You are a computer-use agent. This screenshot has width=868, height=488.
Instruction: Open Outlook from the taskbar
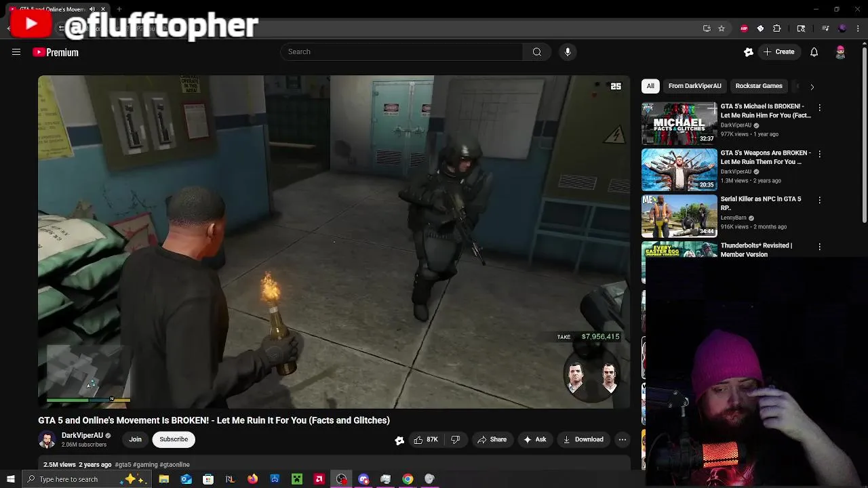(x=186, y=479)
